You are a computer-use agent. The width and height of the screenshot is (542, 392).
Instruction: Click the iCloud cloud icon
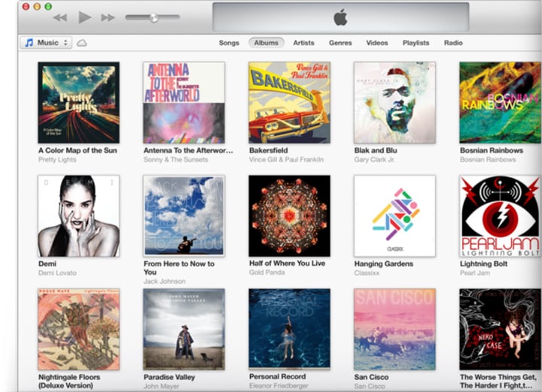click(x=81, y=43)
